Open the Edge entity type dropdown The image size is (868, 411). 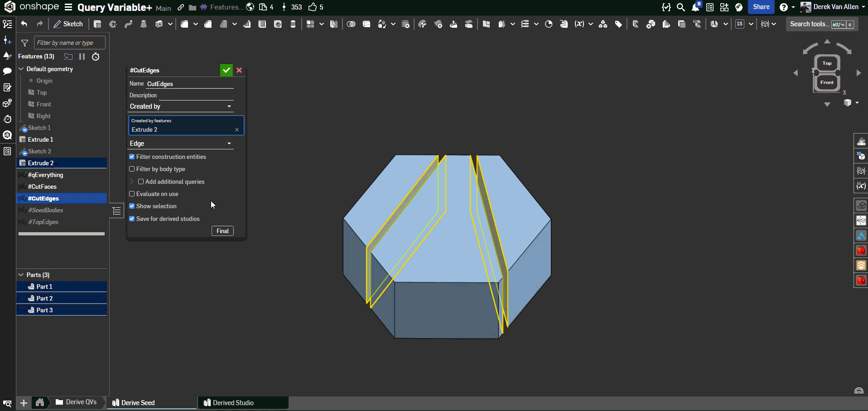[181, 143]
